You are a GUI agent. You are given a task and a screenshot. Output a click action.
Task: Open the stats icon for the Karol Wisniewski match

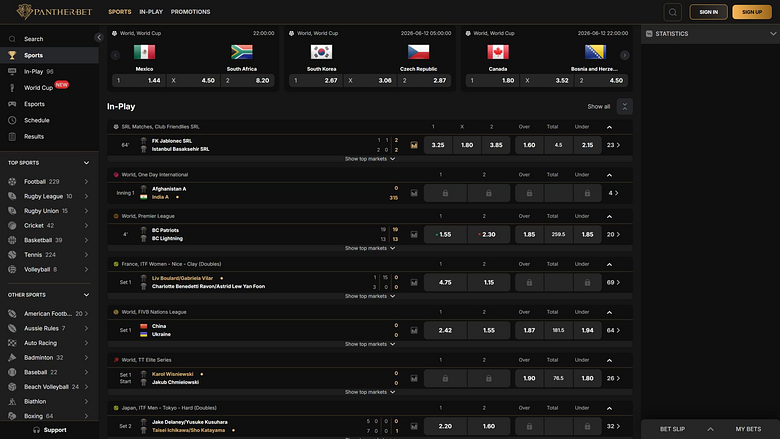coord(414,378)
